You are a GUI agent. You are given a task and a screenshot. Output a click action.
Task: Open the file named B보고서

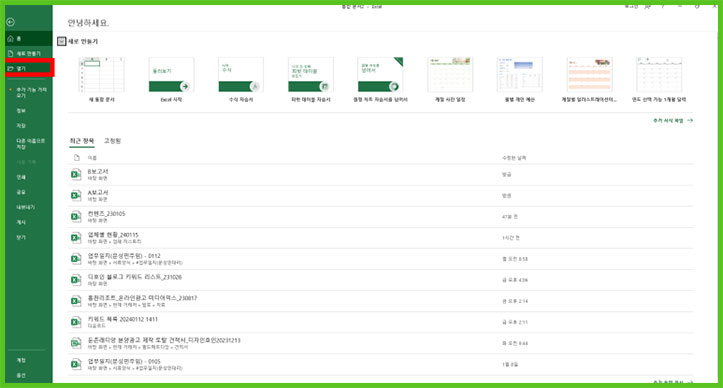pos(98,172)
